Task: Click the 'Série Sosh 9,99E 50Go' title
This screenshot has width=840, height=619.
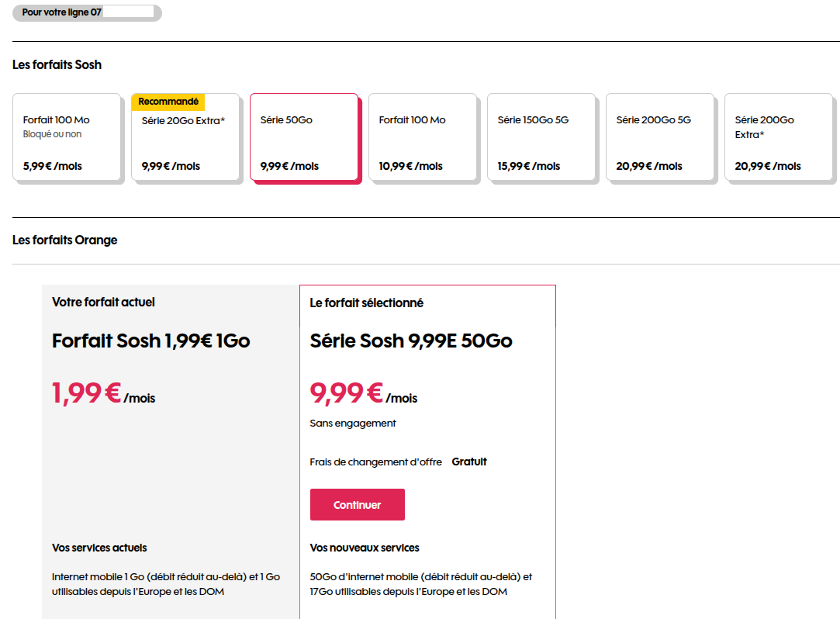Action: [x=411, y=341]
